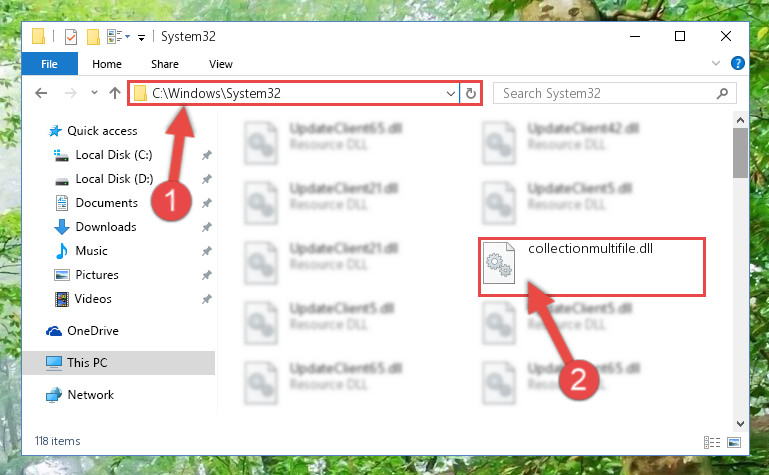
Task: Expand the address bar history dropdown
Action: pos(451,93)
